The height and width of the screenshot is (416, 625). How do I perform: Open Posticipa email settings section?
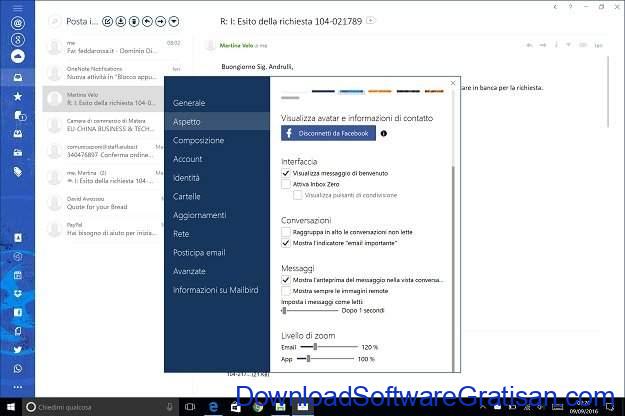point(217,253)
